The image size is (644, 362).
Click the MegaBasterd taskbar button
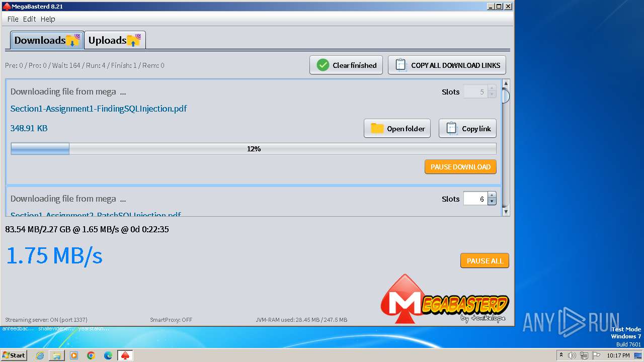click(125, 355)
